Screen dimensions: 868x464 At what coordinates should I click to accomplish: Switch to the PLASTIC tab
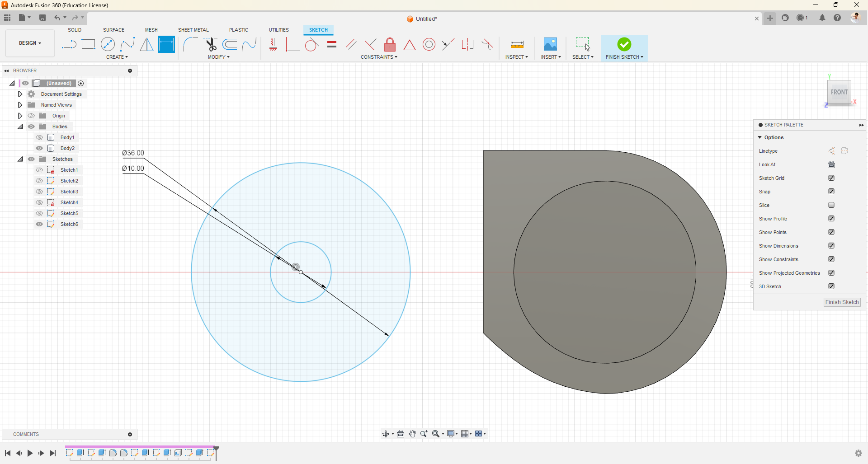pos(239,30)
